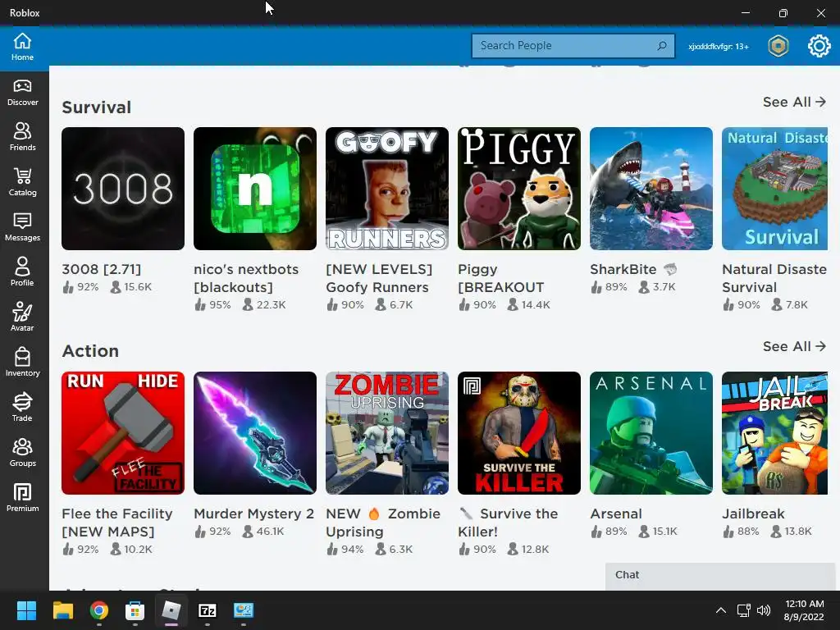Click the '3008 [2.71]' title
This screenshot has width=840, height=630.
click(x=101, y=269)
